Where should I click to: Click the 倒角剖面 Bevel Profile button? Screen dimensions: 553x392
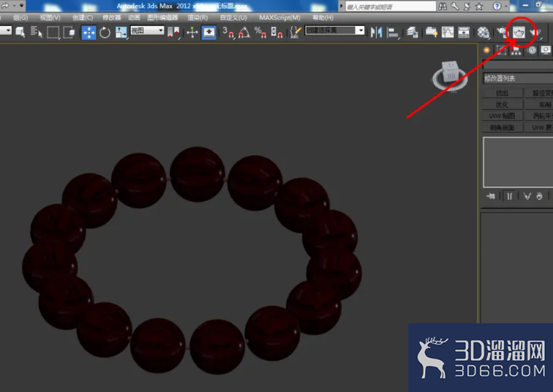click(x=502, y=128)
